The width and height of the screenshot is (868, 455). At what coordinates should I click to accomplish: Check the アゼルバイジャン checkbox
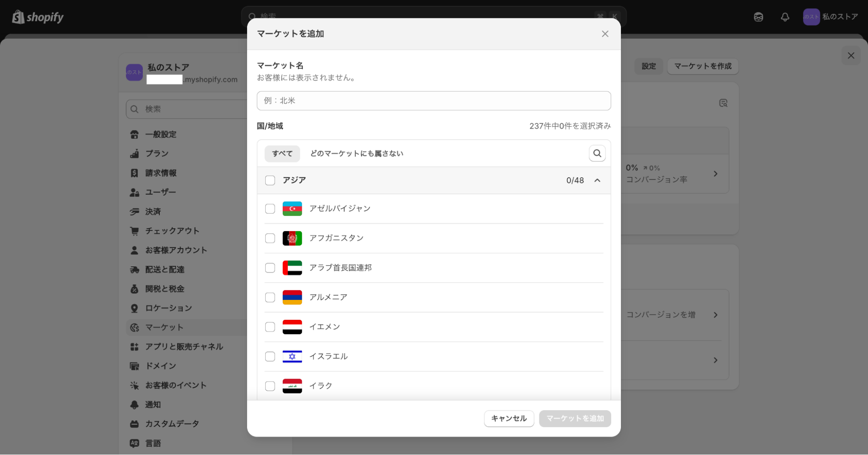[270, 209]
